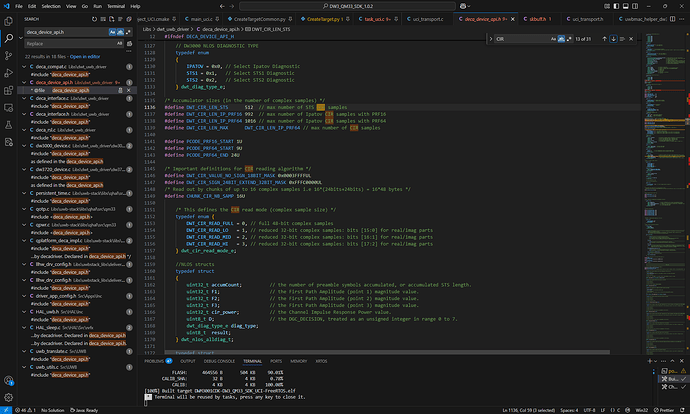Toggle Find in Selection in find widget

click(x=622, y=39)
